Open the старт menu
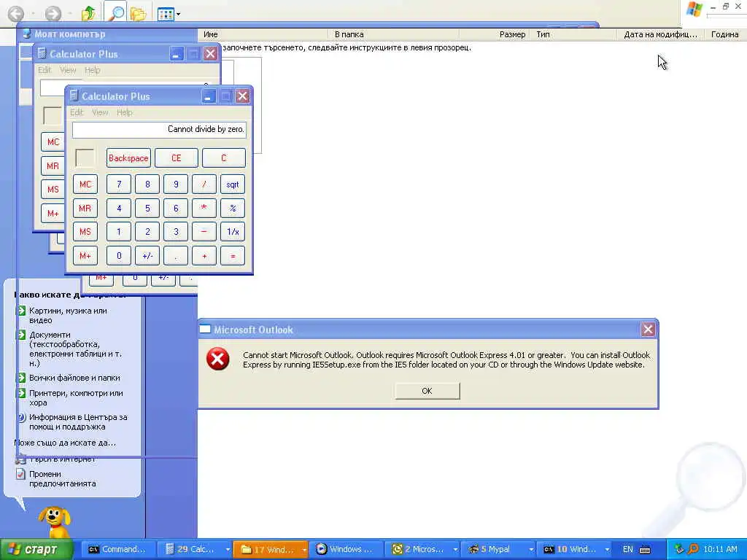The image size is (747, 560). (x=36, y=550)
